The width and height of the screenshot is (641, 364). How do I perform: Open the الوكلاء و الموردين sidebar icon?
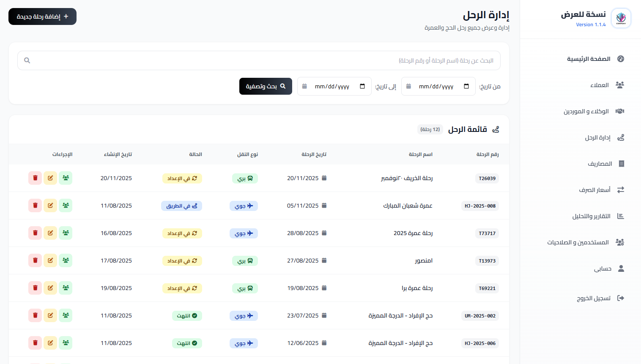[620, 111]
